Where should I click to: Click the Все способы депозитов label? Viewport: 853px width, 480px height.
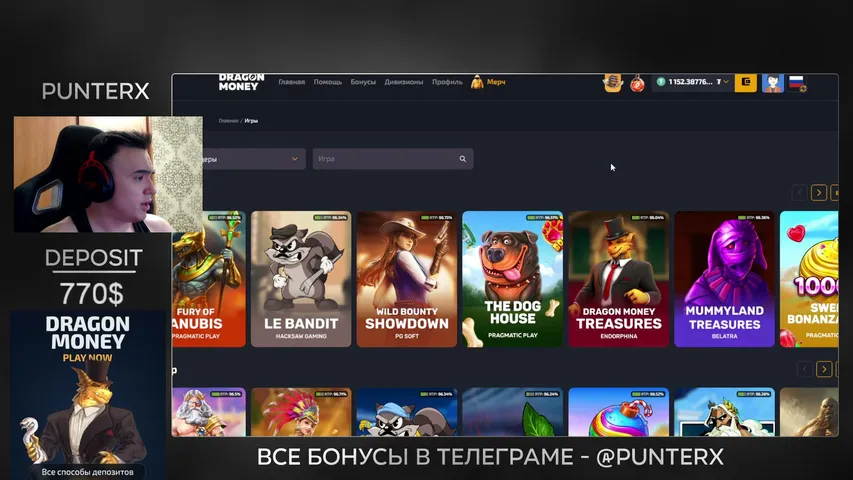pyautogui.click(x=88, y=472)
